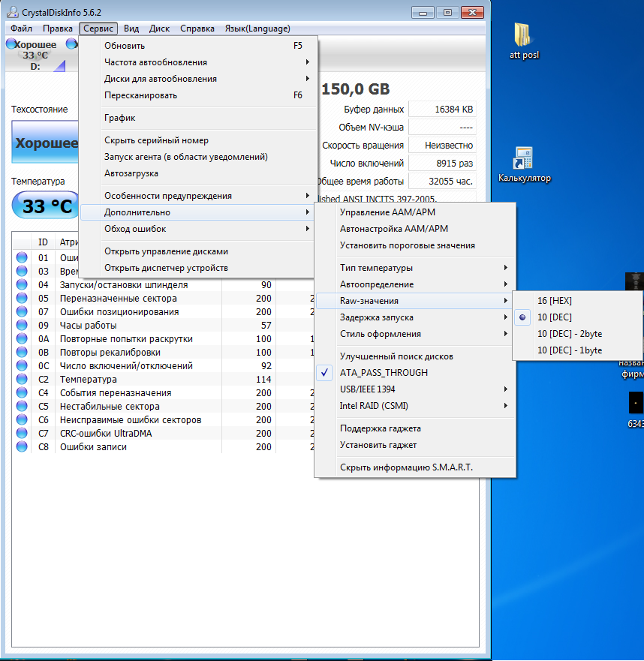The image size is (644, 661).
Task: Click the CrystalDiskInfo title bar app icon
Action: pos(11,12)
